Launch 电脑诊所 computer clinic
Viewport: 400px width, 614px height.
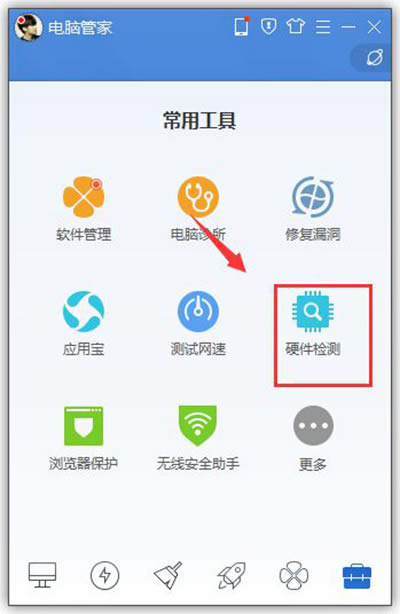198,209
